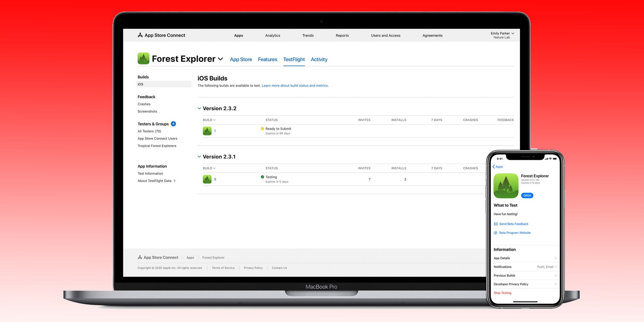
Task: Switch to the Activity tab
Action: coord(319,59)
